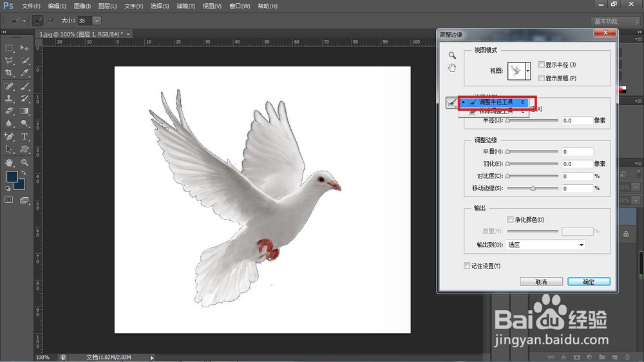Select the Eraser tool in toolbox

pyautogui.click(x=9, y=111)
